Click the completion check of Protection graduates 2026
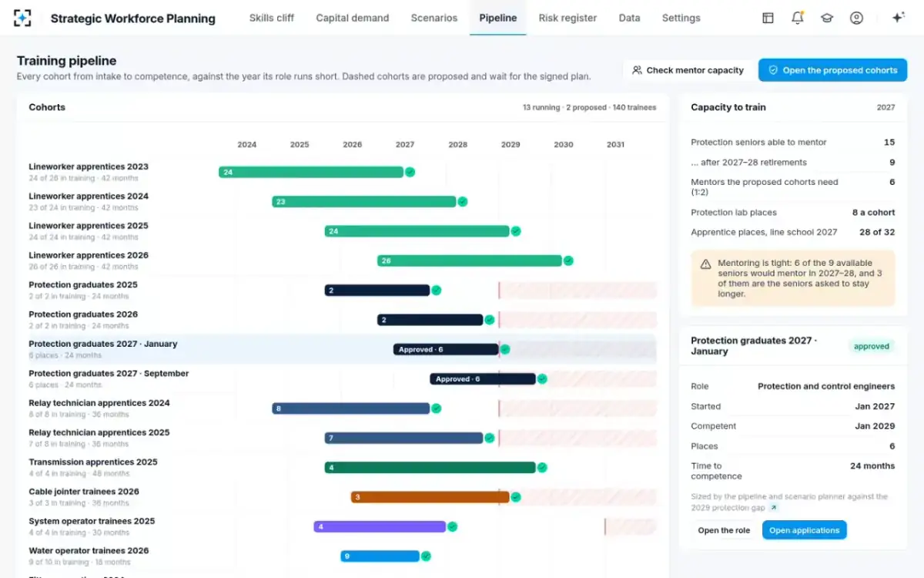 489,320
